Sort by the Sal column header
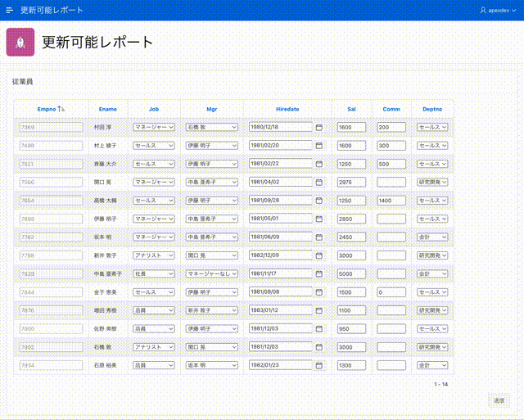Viewport: 524px width, 420px height. point(351,109)
